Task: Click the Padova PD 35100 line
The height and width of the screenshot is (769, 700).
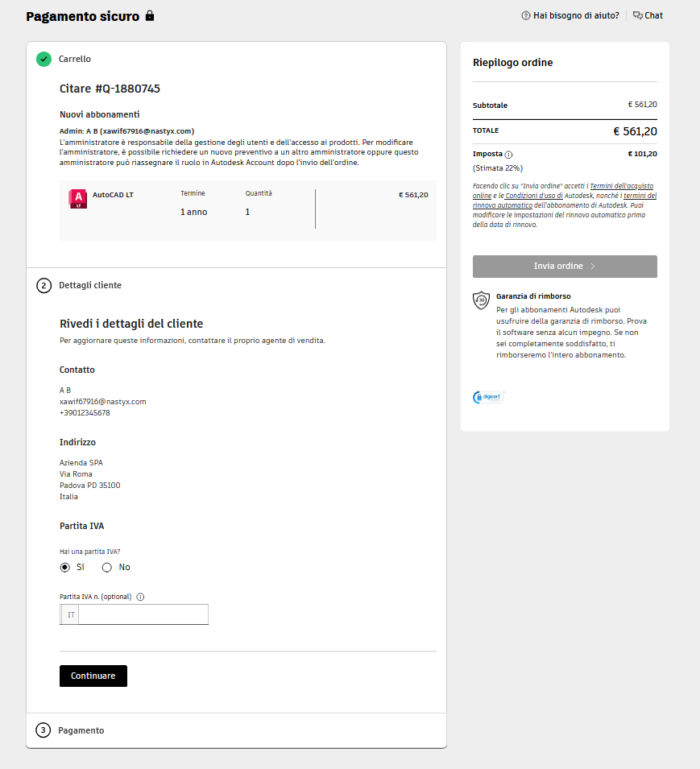Action: 89,486
